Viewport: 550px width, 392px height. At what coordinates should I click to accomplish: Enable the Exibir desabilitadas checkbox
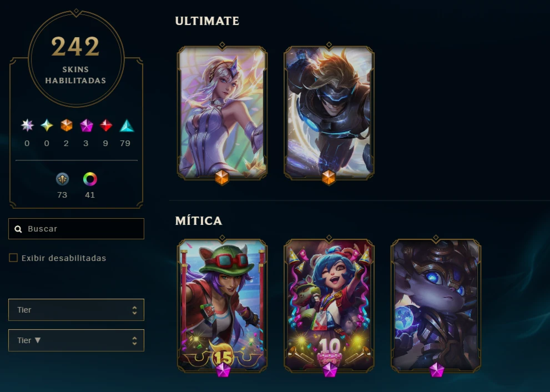coord(13,258)
